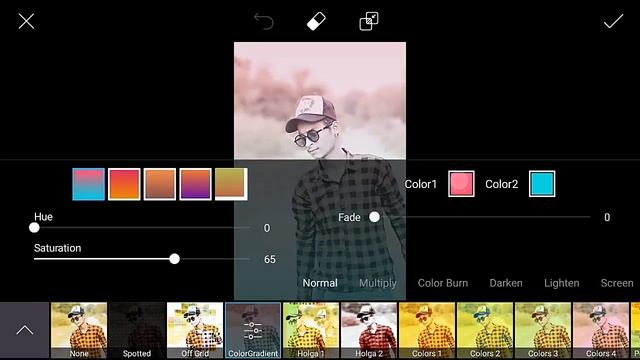
Task: Pick the Spotted effect thumbnail
Action: [137, 330]
